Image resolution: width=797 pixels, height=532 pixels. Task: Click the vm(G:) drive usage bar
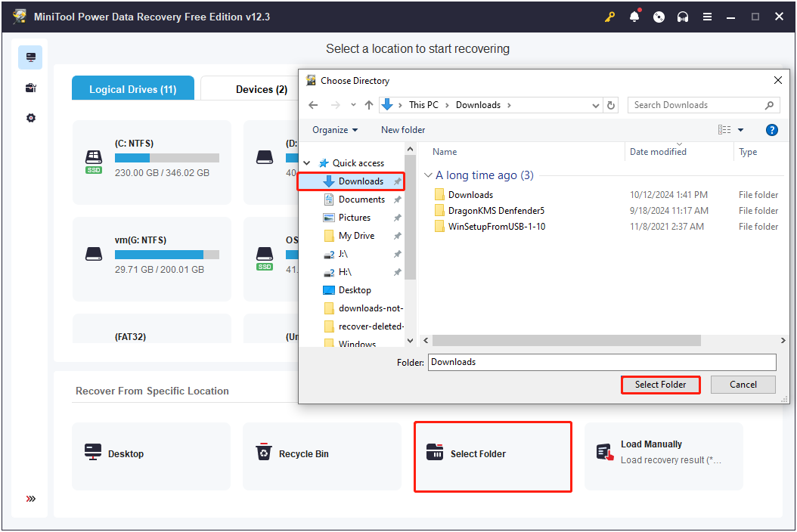tap(166, 255)
